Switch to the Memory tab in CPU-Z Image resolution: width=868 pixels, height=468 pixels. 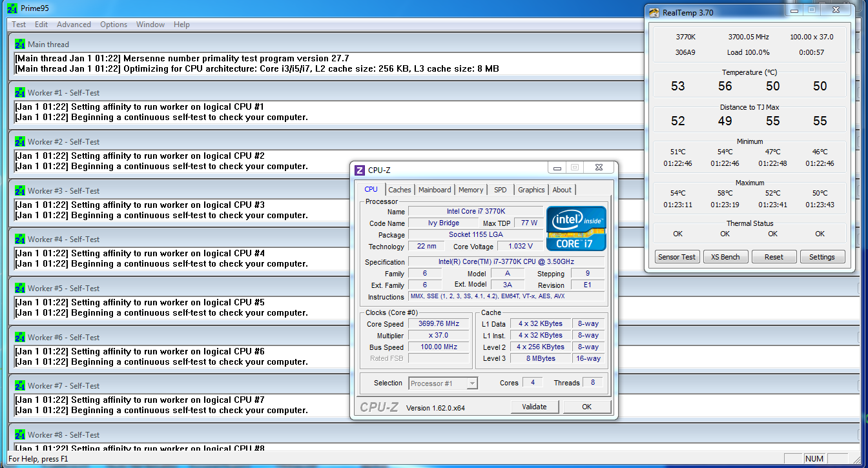tap(471, 190)
